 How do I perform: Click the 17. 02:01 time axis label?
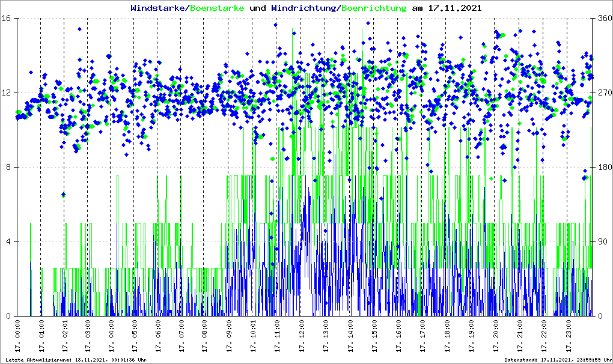click(x=65, y=338)
